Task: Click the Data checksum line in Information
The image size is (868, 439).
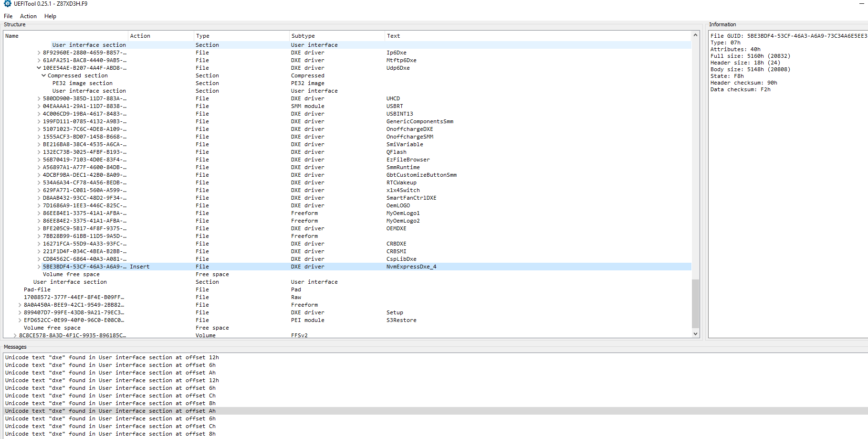Action: tap(740, 89)
